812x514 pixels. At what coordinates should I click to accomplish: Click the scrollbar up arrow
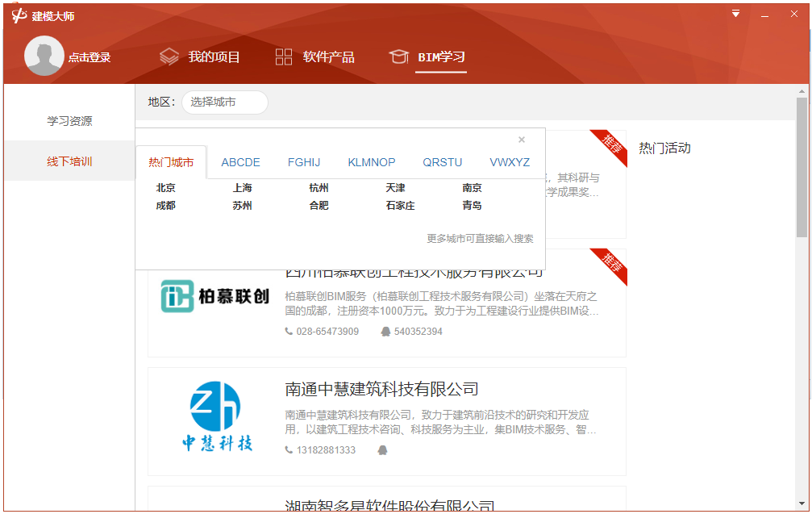802,91
